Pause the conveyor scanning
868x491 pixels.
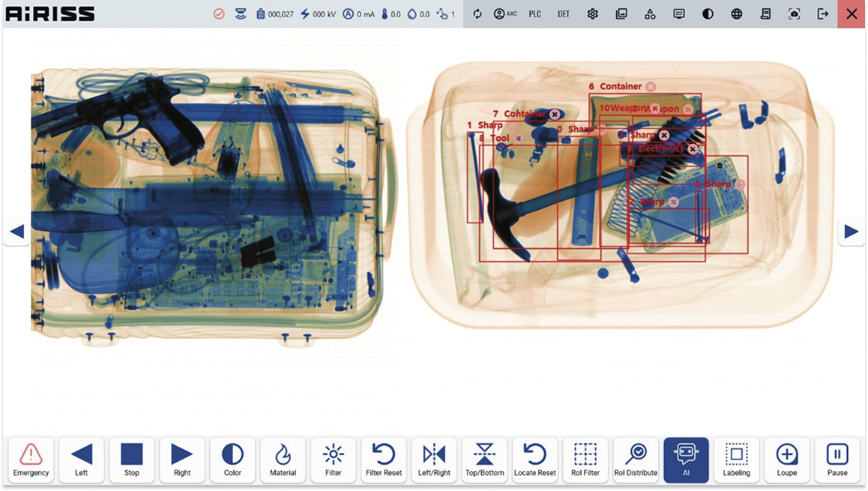(x=837, y=460)
